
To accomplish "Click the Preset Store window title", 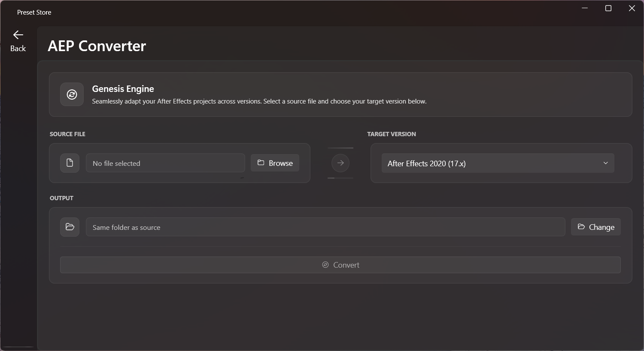I will coord(34,12).
